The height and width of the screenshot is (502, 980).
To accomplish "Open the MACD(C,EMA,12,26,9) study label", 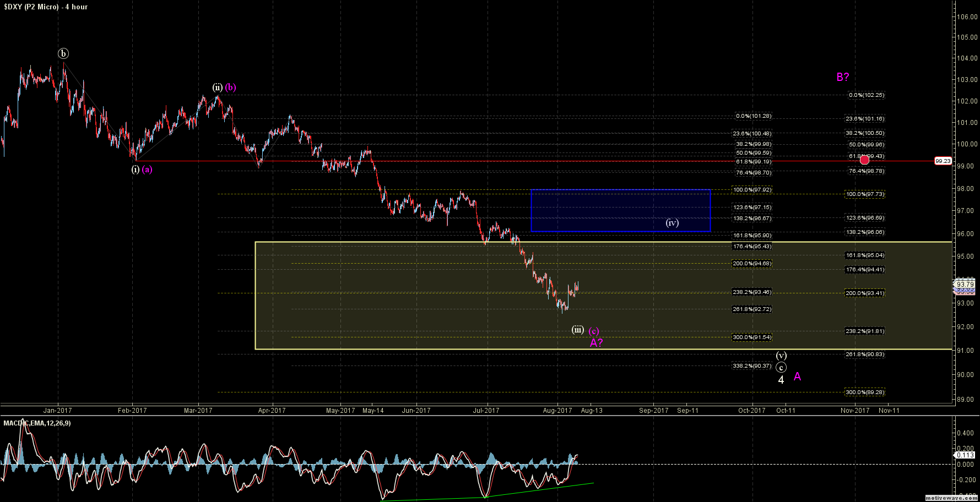I will tap(37, 423).
